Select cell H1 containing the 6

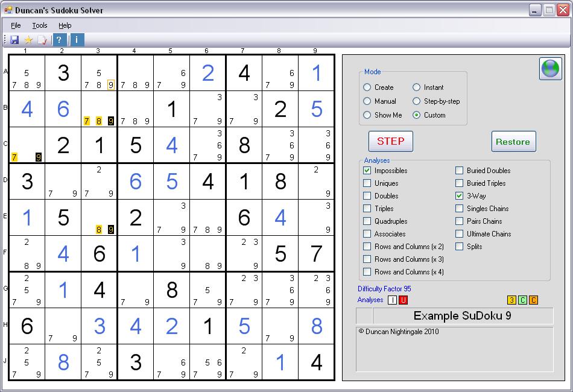coord(27,326)
